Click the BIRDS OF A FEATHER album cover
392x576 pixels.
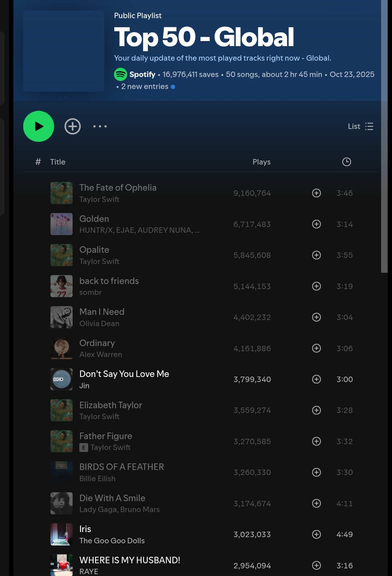pyautogui.click(x=61, y=472)
